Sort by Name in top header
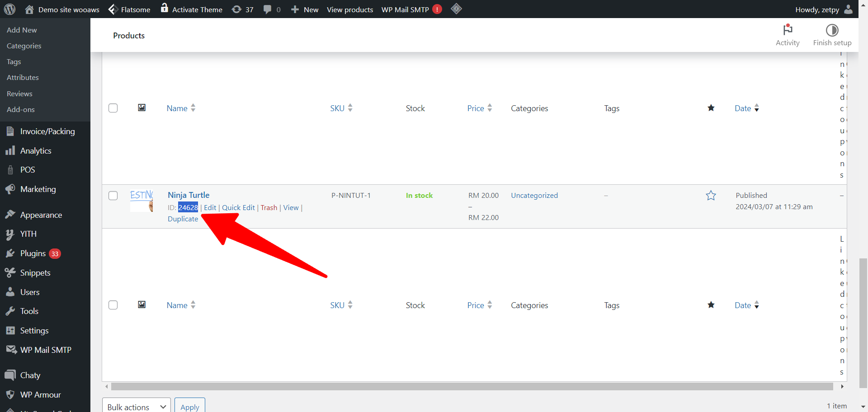868x412 pixels. [x=181, y=108]
